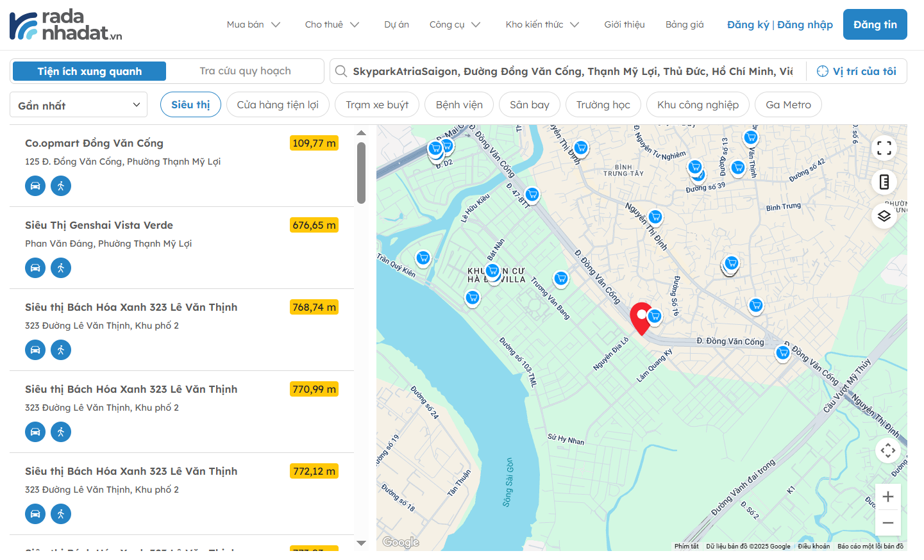Click the address search input field

573,71
